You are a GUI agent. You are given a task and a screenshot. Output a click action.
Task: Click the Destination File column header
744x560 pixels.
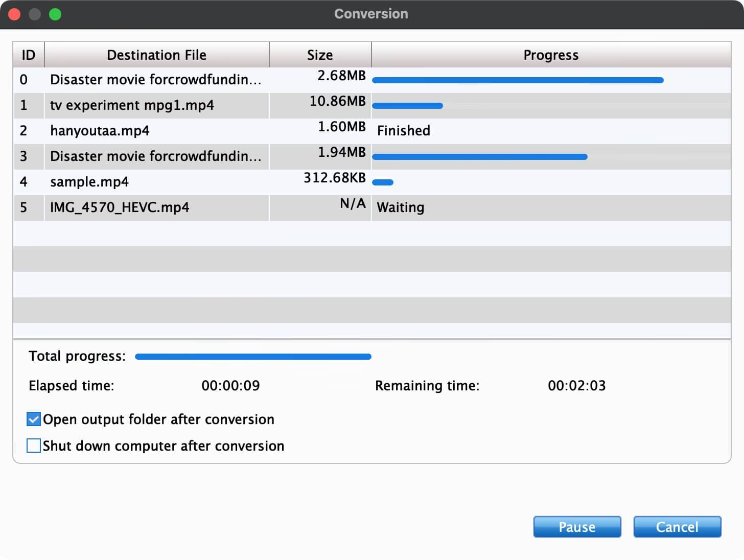click(x=157, y=55)
